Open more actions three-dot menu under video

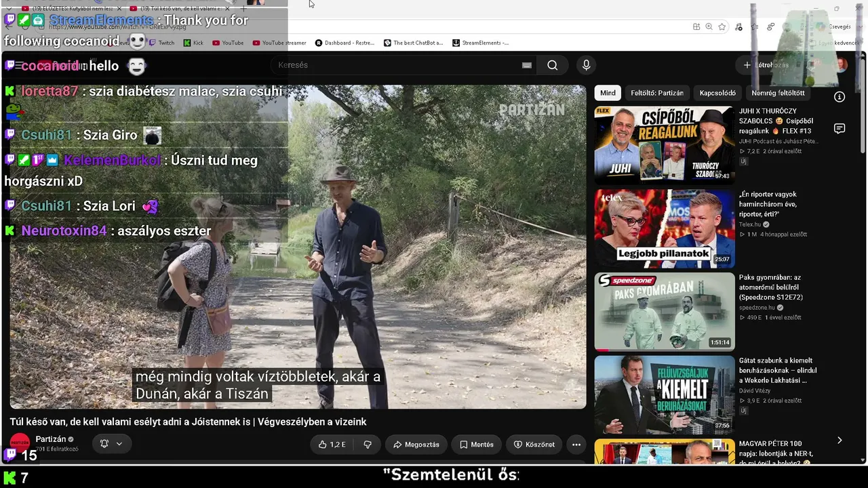[x=576, y=445]
